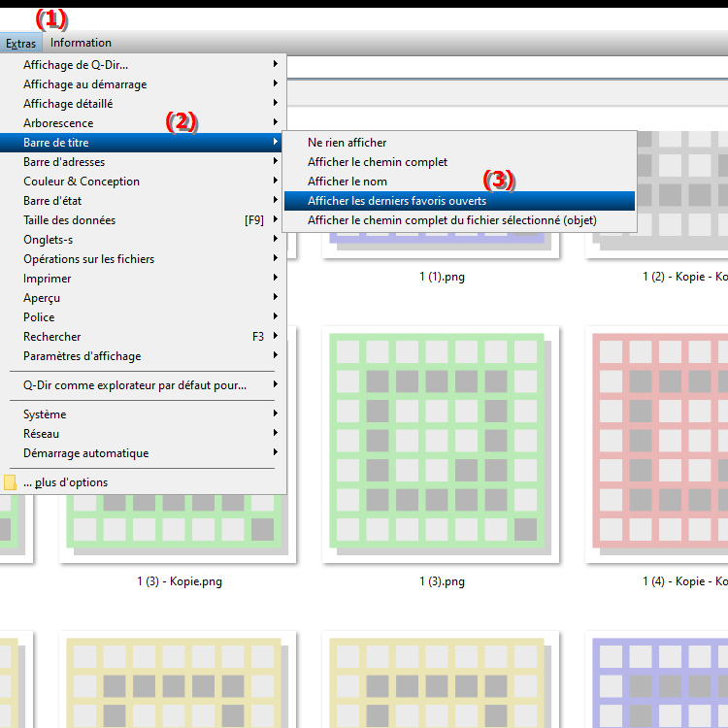This screenshot has height=728, width=728.
Task: Open Système submenu
Action: point(143,414)
